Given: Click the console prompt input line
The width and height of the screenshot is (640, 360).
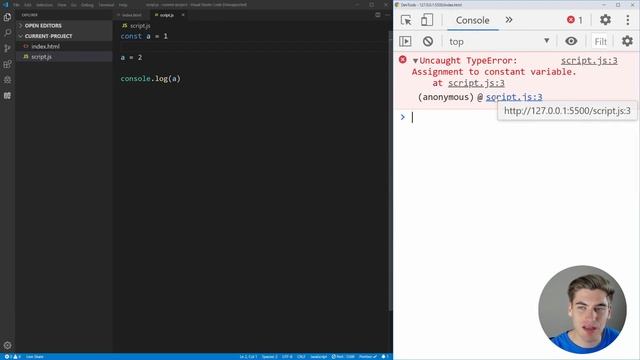Looking at the screenshot, I should [516, 118].
